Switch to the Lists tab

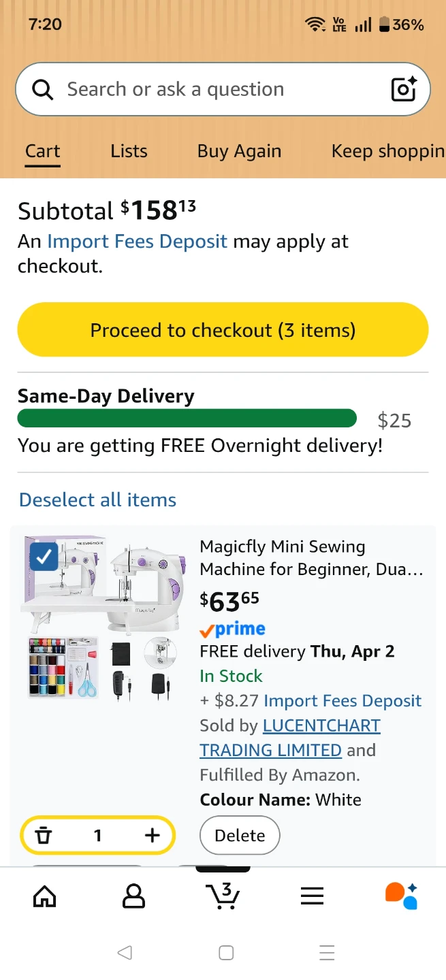pyautogui.click(x=129, y=151)
